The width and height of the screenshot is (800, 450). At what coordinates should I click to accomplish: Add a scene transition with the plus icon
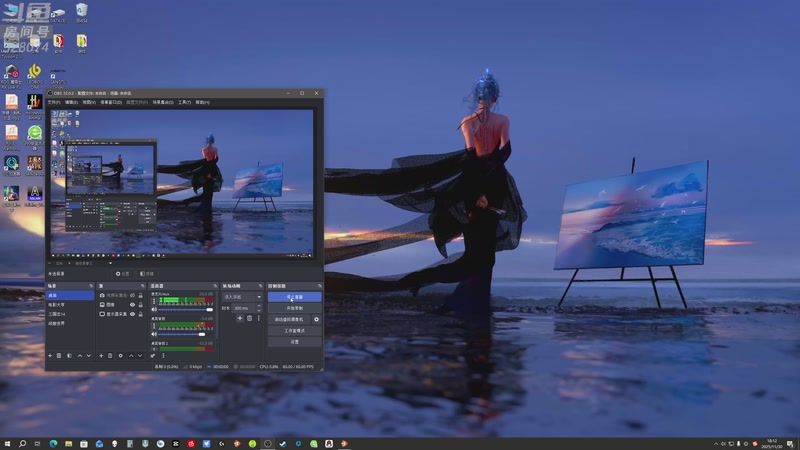[x=240, y=318]
